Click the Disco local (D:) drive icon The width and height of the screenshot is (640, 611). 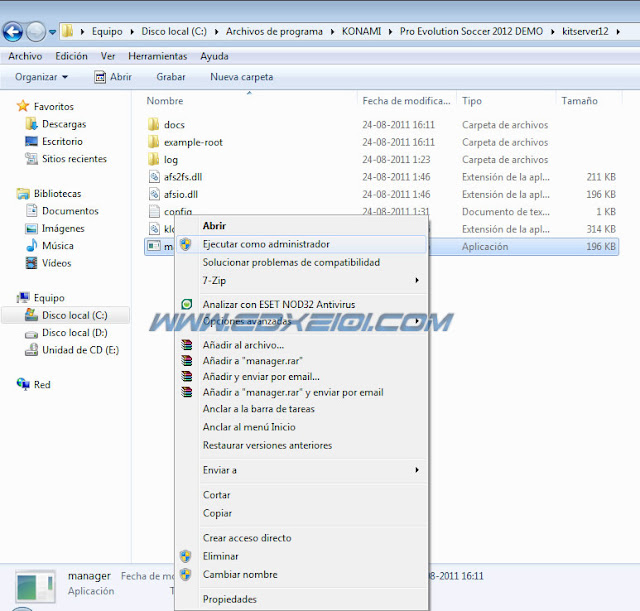[x=31, y=333]
